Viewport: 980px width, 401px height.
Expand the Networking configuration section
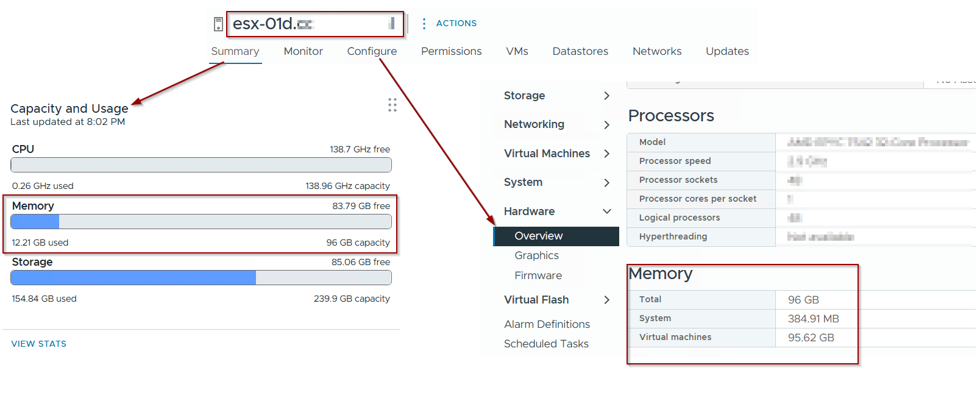point(606,125)
